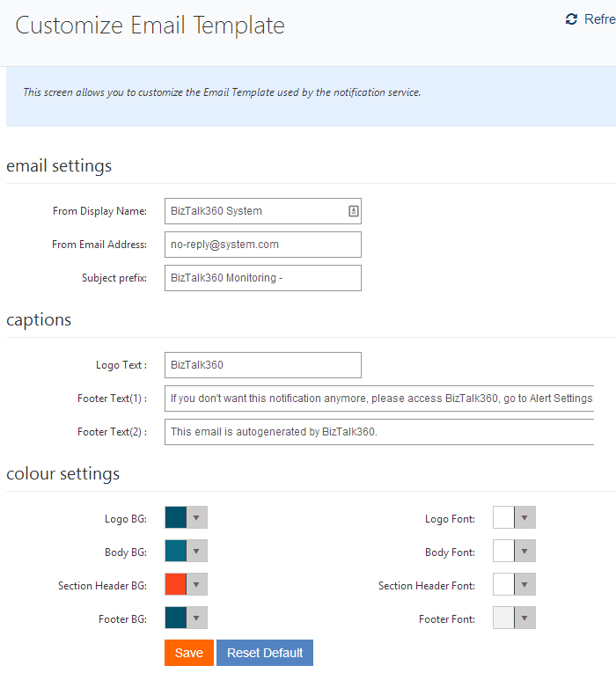
Task: Click the Logo BG dark teal swatch
Action: 176,518
